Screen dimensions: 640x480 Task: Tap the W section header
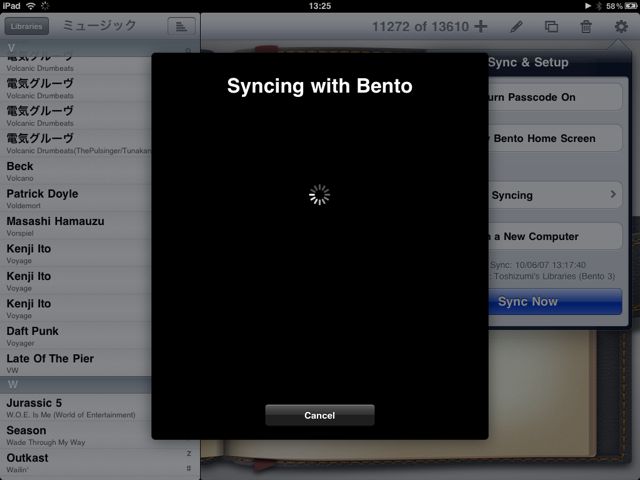(76, 384)
